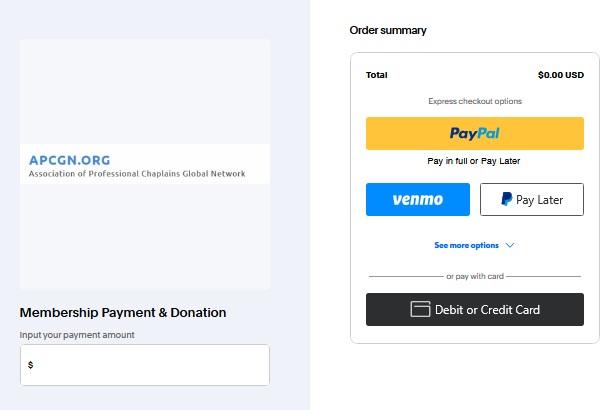Click the Total label in order summary
The height and width of the screenshot is (410, 616).
click(x=377, y=75)
